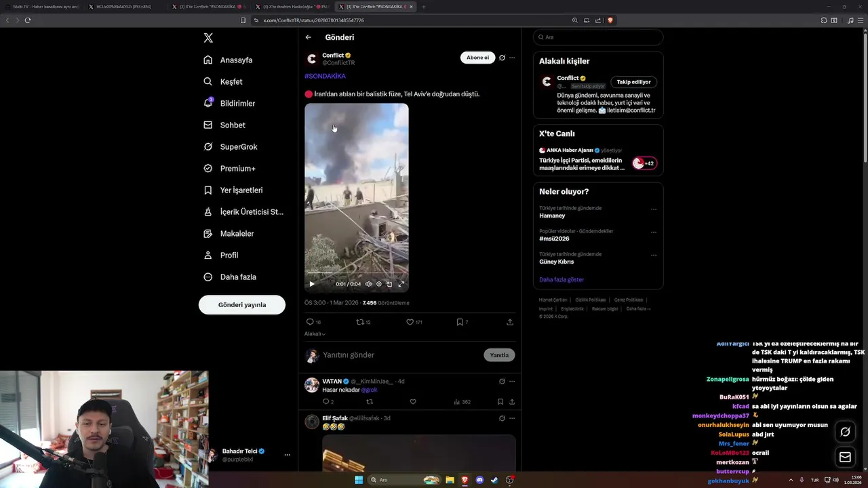
Task: View analytics of VATAN's reply (362)
Action: [x=462, y=402]
